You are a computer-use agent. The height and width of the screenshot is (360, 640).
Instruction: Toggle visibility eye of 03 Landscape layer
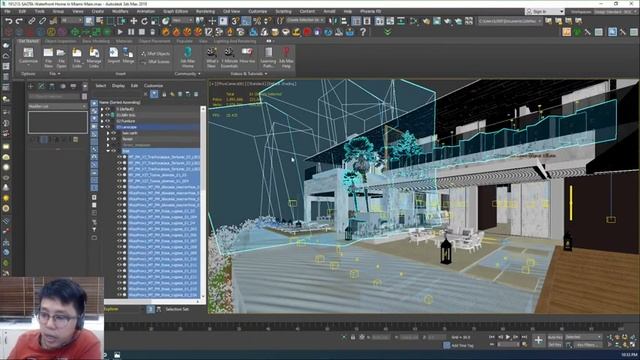pos(108,127)
